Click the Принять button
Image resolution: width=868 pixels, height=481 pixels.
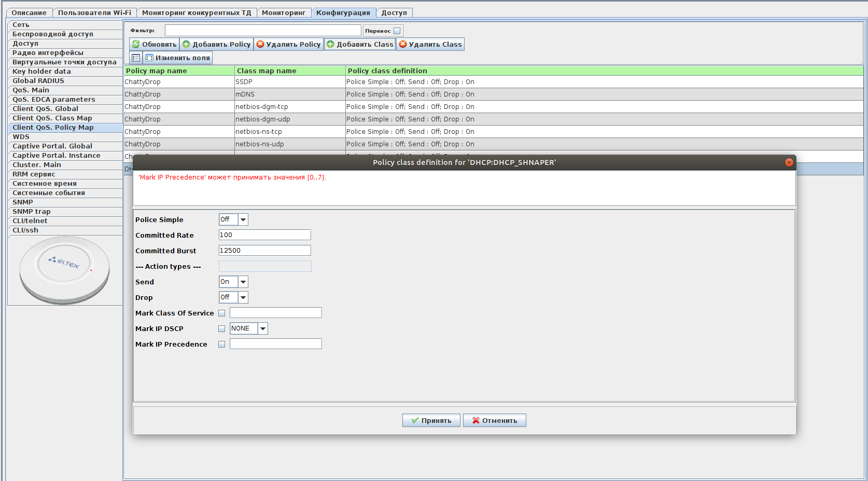(431, 420)
